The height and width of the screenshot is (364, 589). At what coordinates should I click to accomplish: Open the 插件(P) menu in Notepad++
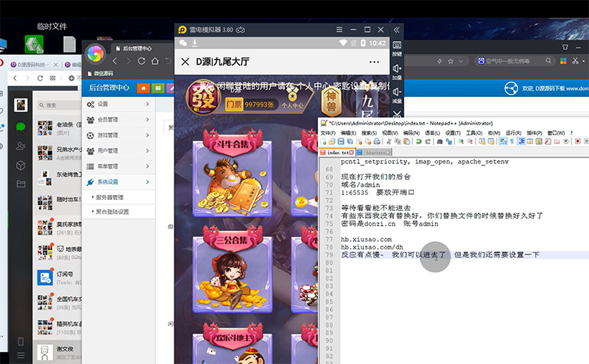click(535, 133)
